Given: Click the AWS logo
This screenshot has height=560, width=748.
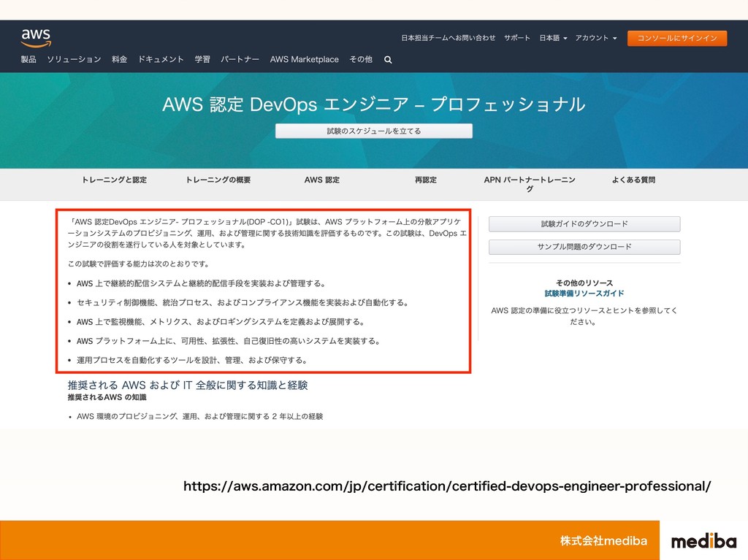Looking at the screenshot, I should pyautogui.click(x=36, y=38).
